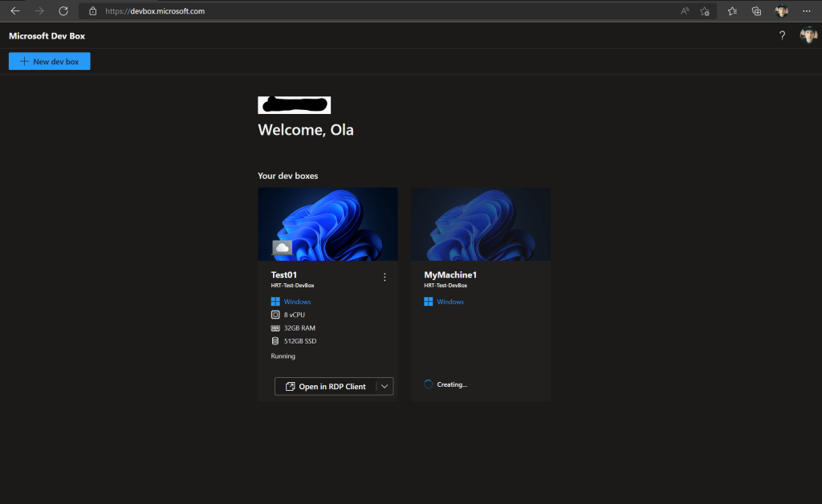Click the 32GB RAM text
Viewport: 822px width, 504px height.
(299, 328)
